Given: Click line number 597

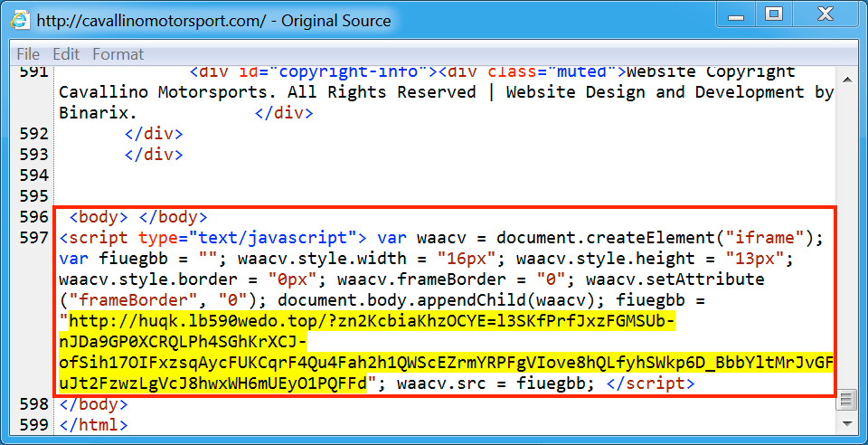Looking at the screenshot, I should click(x=35, y=238).
